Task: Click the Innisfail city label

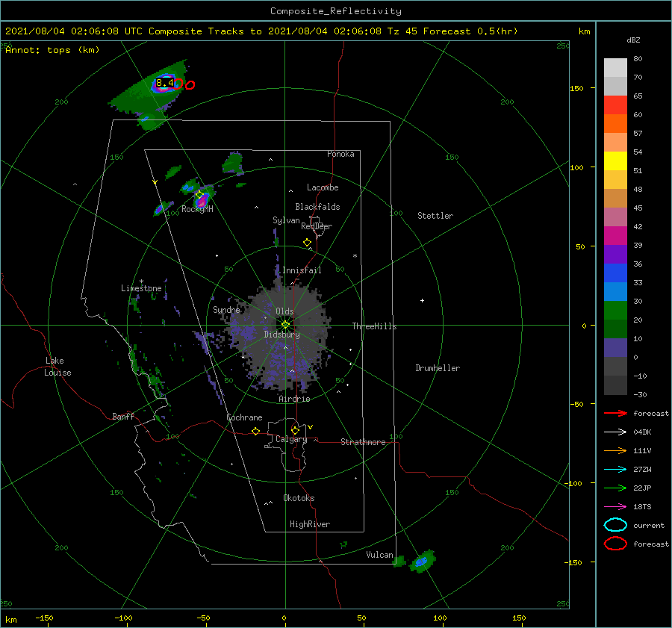Action: pyautogui.click(x=302, y=270)
